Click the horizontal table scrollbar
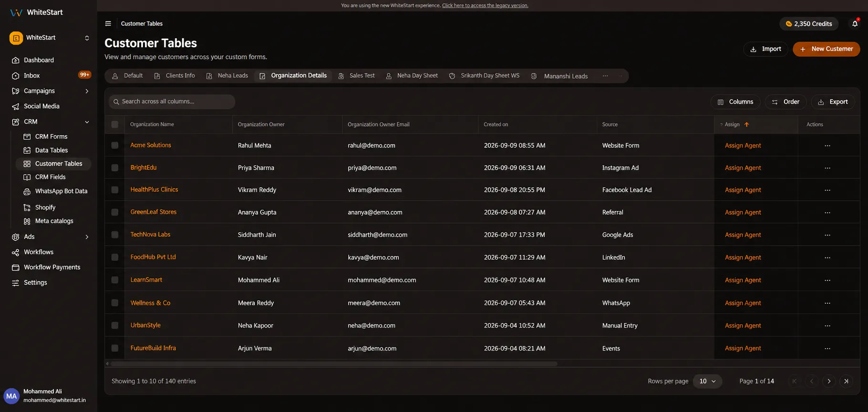 [x=334, y=364]
